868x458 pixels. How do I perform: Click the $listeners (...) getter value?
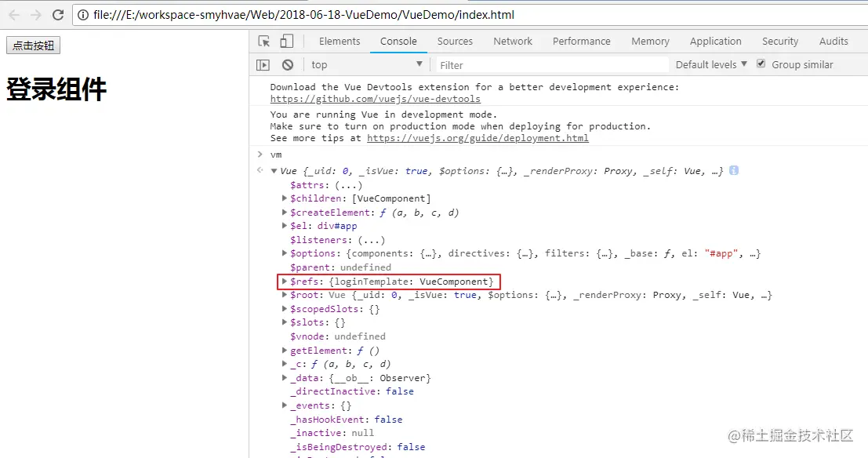coord(372,240)
